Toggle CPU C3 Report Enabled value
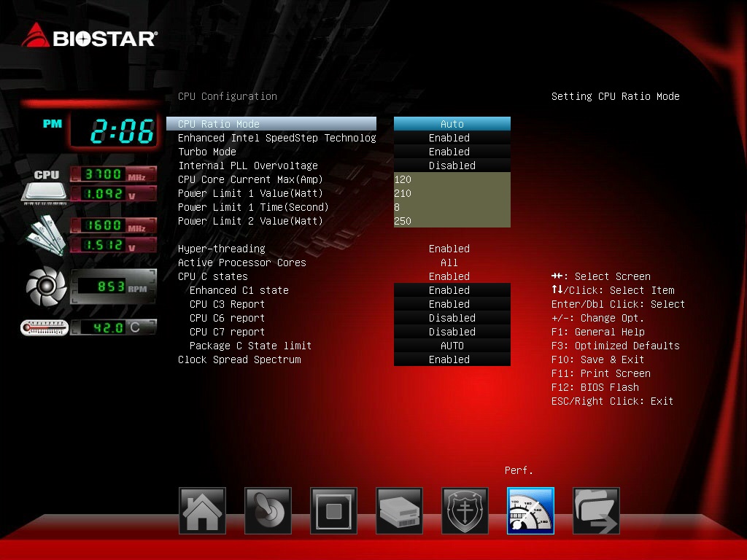This screenshot has height=560, width=747. click(x=452, y=304)
